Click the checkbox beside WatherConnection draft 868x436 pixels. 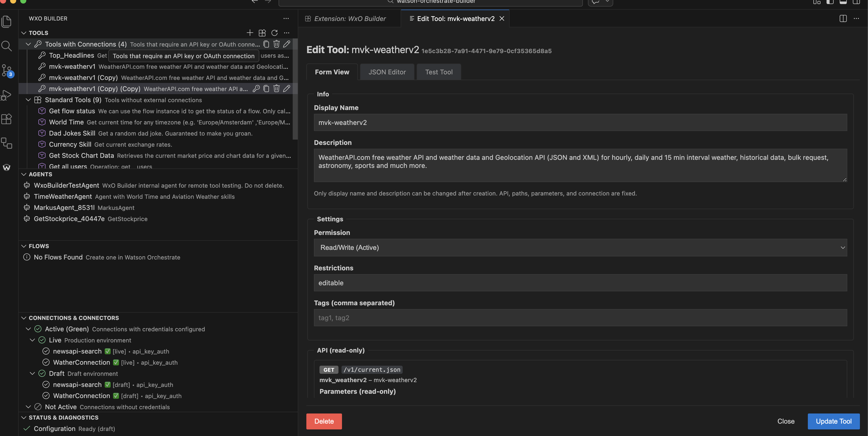coord(117,396)
